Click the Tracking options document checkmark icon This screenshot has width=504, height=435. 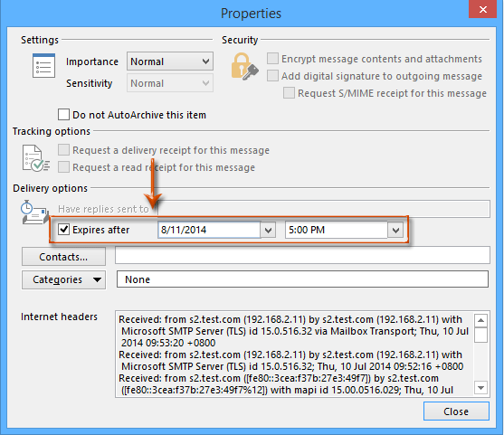pos(35,158)
